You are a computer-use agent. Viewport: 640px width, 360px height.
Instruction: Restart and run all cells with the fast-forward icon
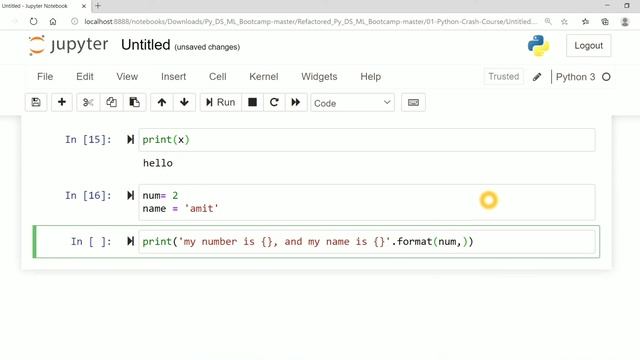click(x=296, y=102)
